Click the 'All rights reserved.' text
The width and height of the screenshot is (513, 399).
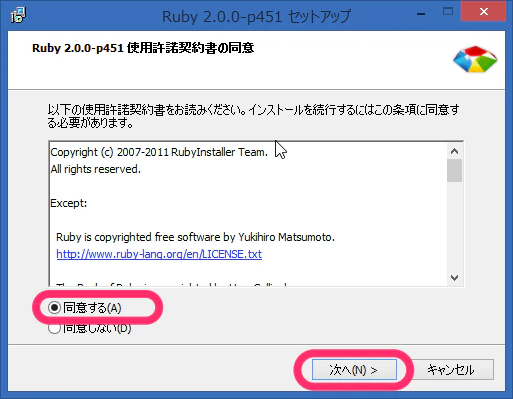point(96,169)
